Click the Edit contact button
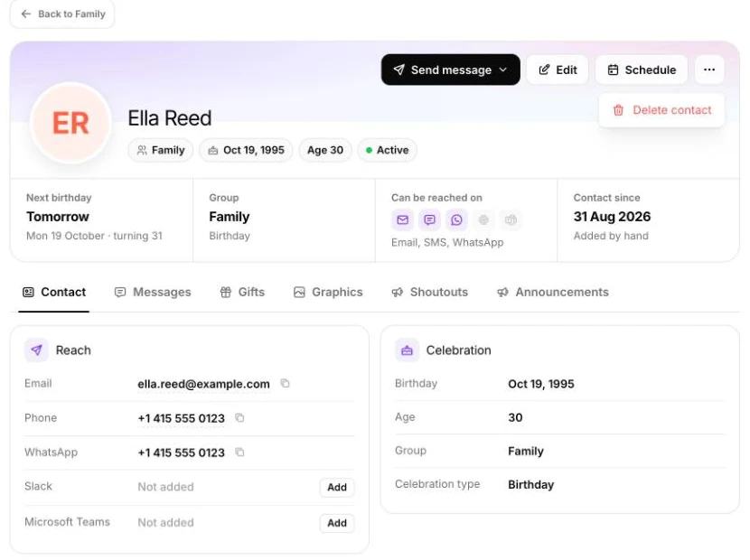750x560 pixels. (558, 70)
